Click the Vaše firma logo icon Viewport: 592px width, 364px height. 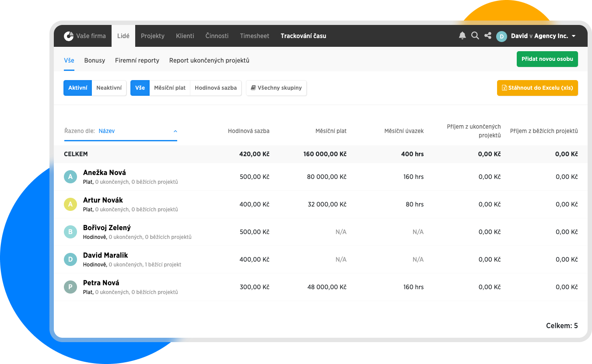[x=69, y=36]
